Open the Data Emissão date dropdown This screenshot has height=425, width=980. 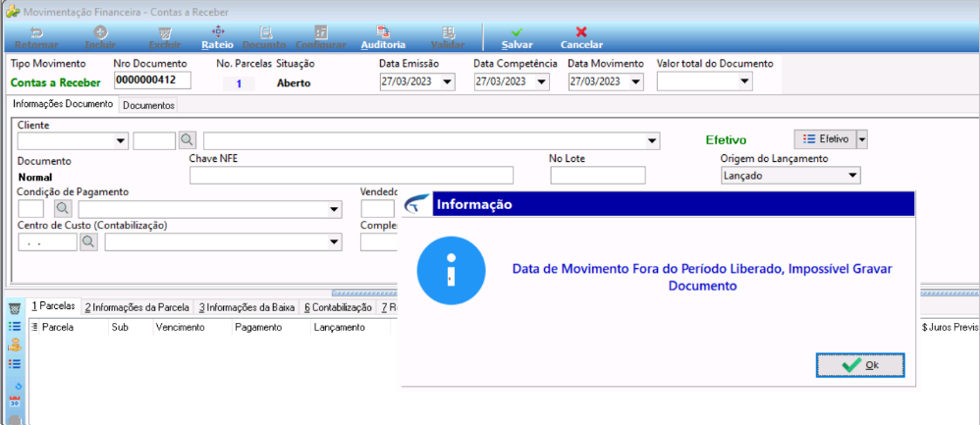[x=448, y=81]
